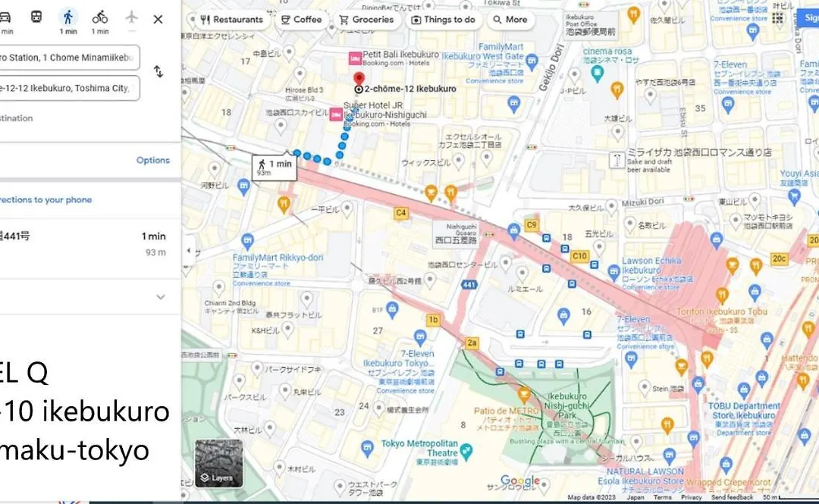Expand the route details chevron
The width and height of the screenshot is (819, 504).
[x=161, y=296]
